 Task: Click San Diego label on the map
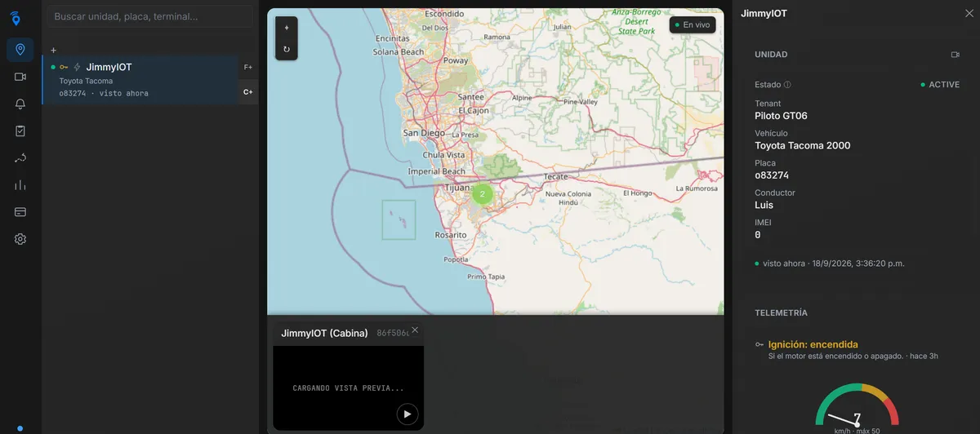tap(424, 133)
